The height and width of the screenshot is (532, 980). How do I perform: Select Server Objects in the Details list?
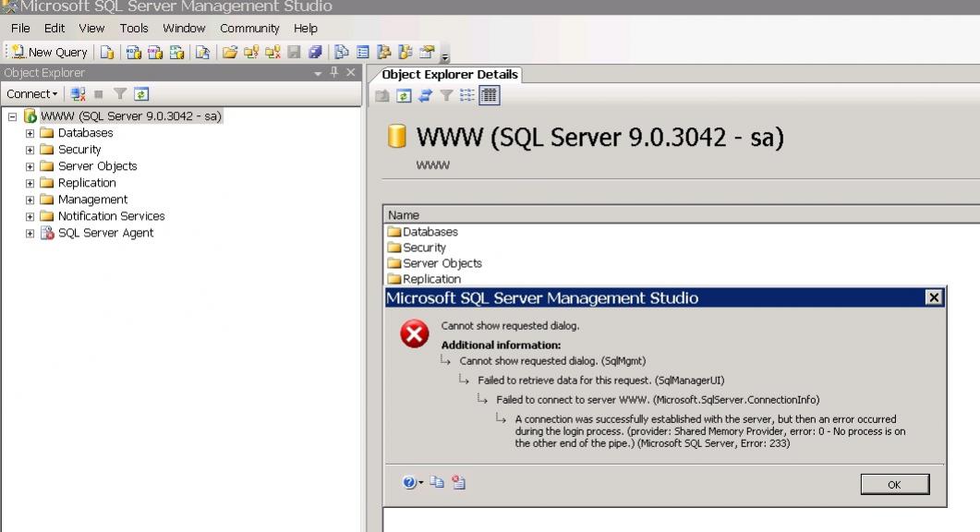coord(435,263)
